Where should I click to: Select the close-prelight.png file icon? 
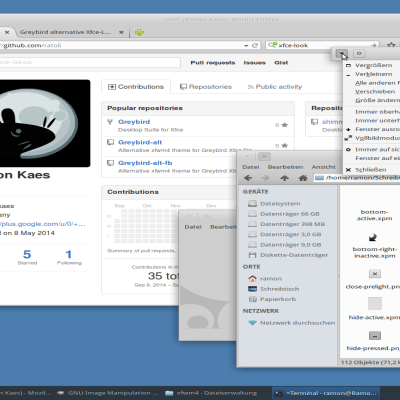coord(375,274)
